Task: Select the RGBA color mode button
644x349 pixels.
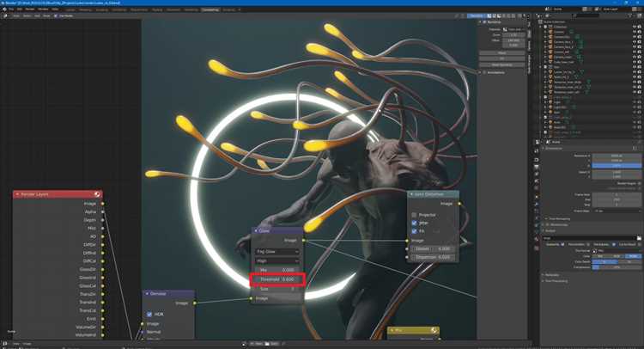Action: click(x=633, y=256)
